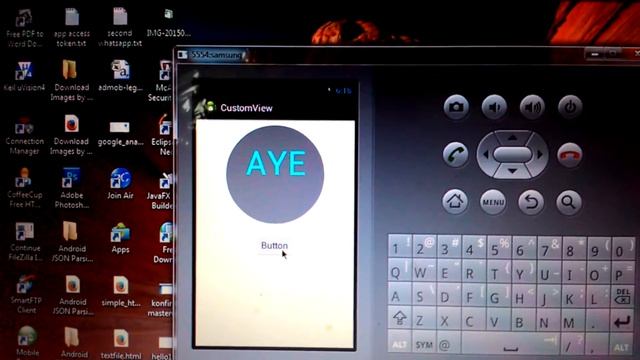Click the D-pad right arrow
This screenshot has height=360, width=640.
[540, 155]
